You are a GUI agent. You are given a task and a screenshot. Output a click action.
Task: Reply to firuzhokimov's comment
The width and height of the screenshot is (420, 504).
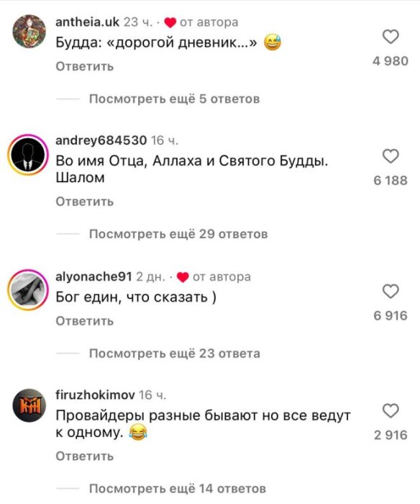point(85,456)
